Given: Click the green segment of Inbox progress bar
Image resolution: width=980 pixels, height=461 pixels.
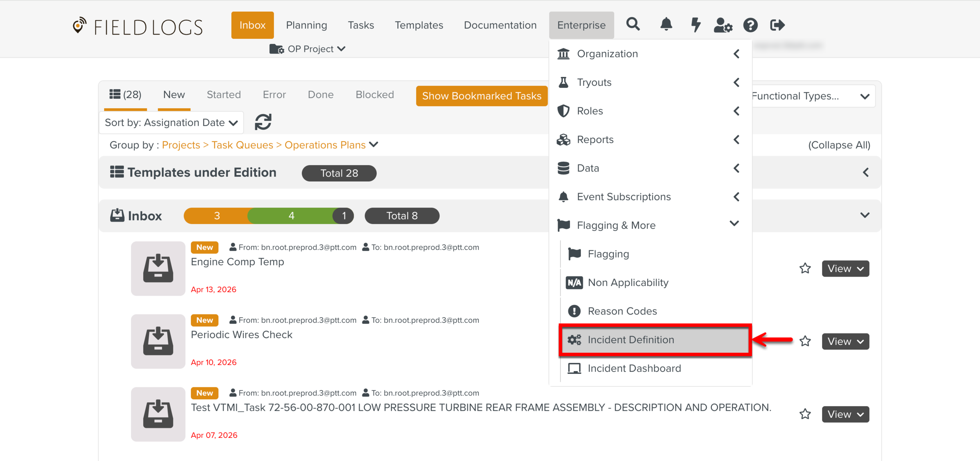Looking at the screenshot, I should pyautogui.click(x=291, y=216).
